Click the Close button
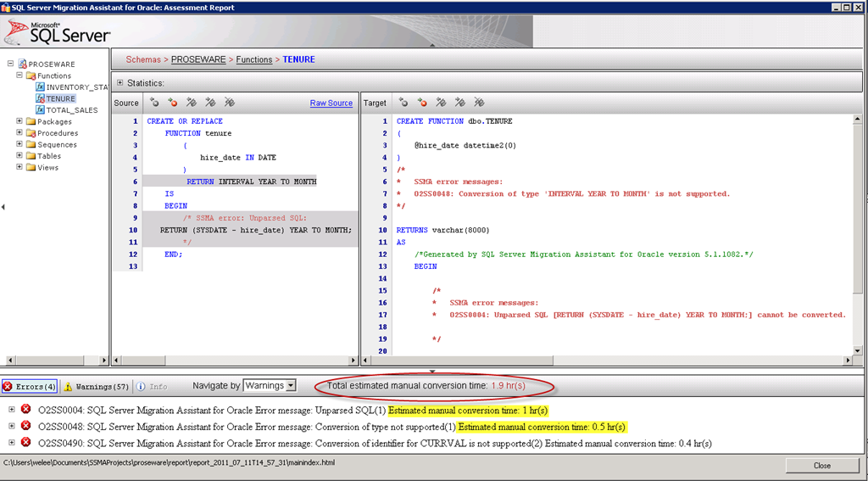Viewport: 868px width, 481px height. point(821,466)
